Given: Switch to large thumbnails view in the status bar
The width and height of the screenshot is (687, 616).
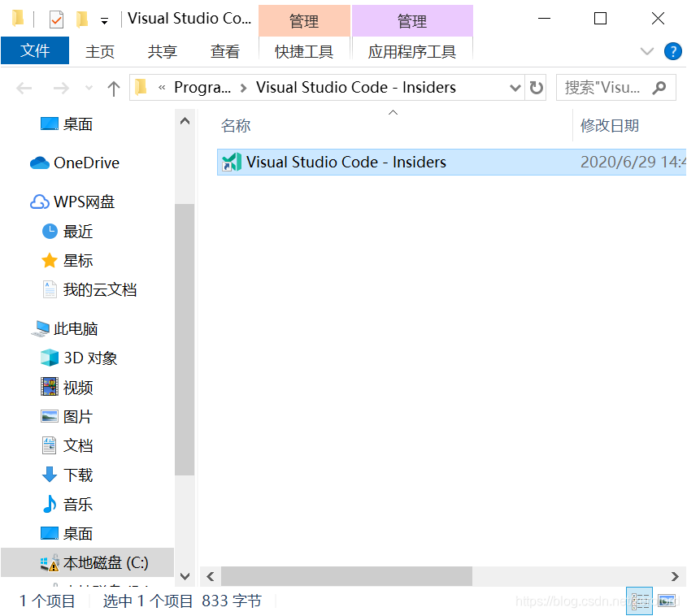Looking at the screenshot, I should (667, 601).
